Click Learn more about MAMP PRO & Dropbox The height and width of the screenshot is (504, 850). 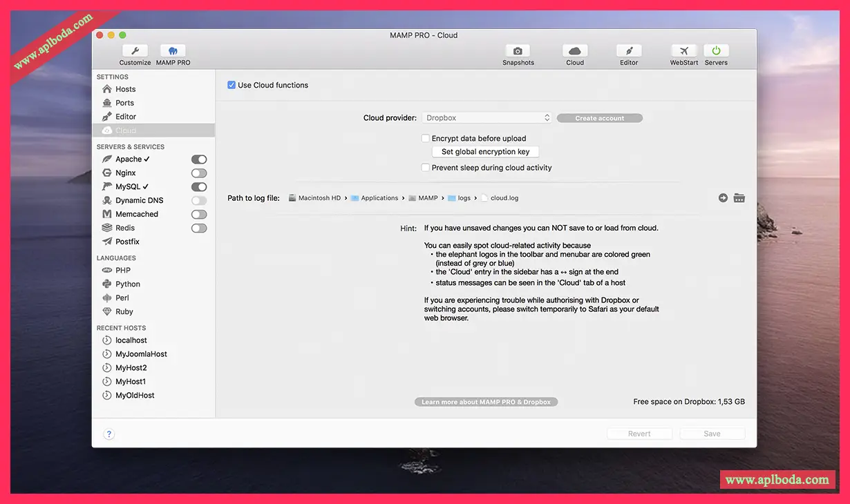(486, 402)
